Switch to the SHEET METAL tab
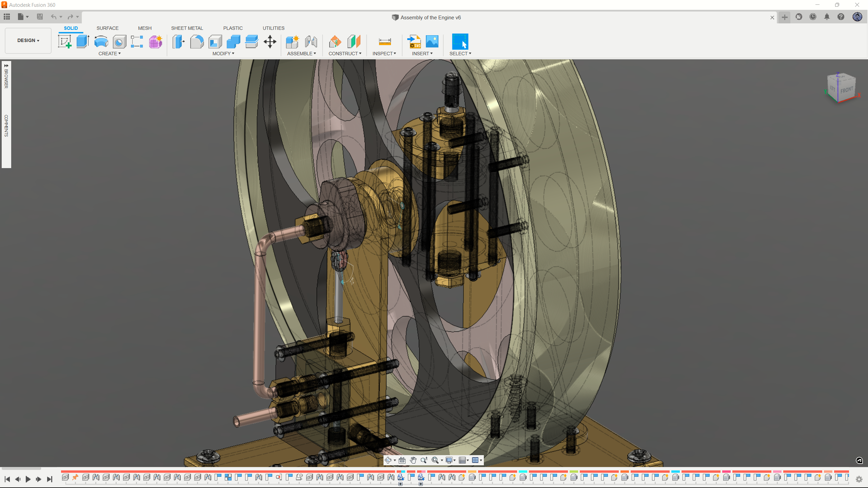Viewport: 868px width, 488px height. [x=187, y=28]
